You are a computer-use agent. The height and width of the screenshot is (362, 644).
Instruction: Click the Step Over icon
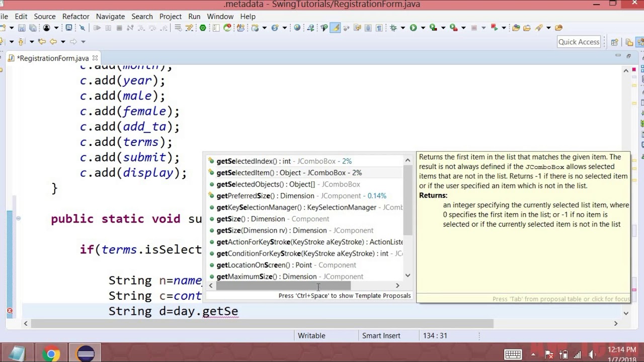152,28
